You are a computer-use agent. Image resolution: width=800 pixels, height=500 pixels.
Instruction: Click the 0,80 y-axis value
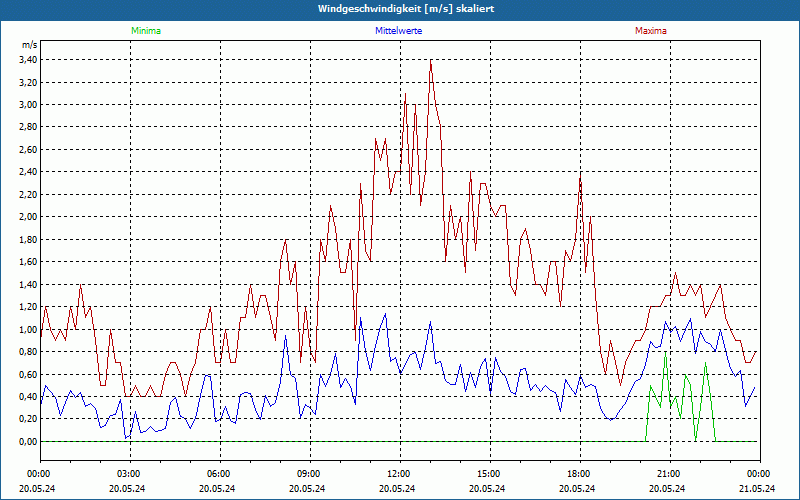pyautogui.click(x=28, y=352)
